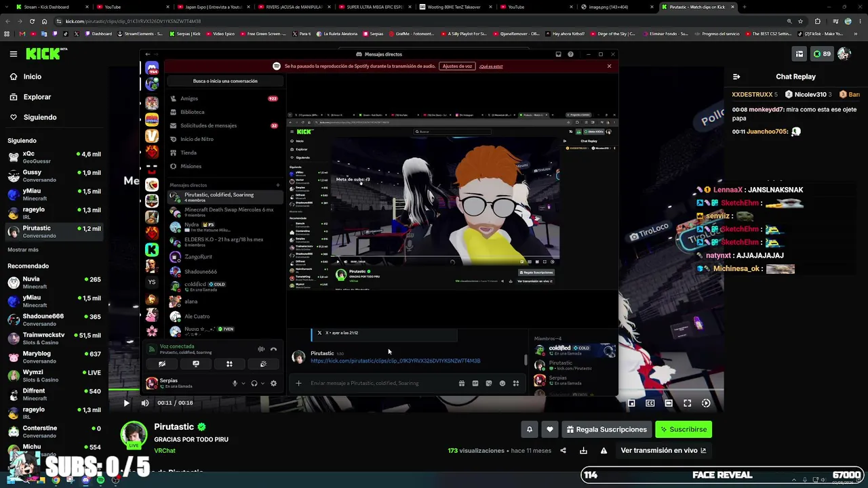Open Kick points balance showing 89
The image size is (868, 488).
[x=822, y=54]
